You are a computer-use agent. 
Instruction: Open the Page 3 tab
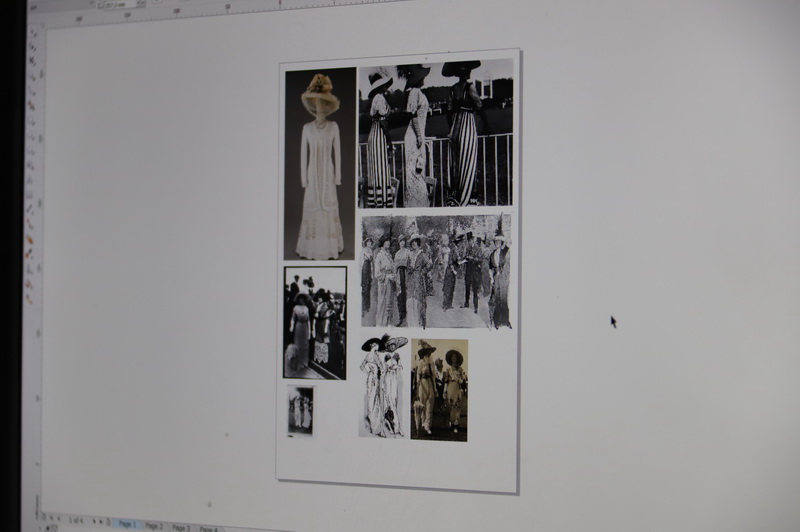180,527
